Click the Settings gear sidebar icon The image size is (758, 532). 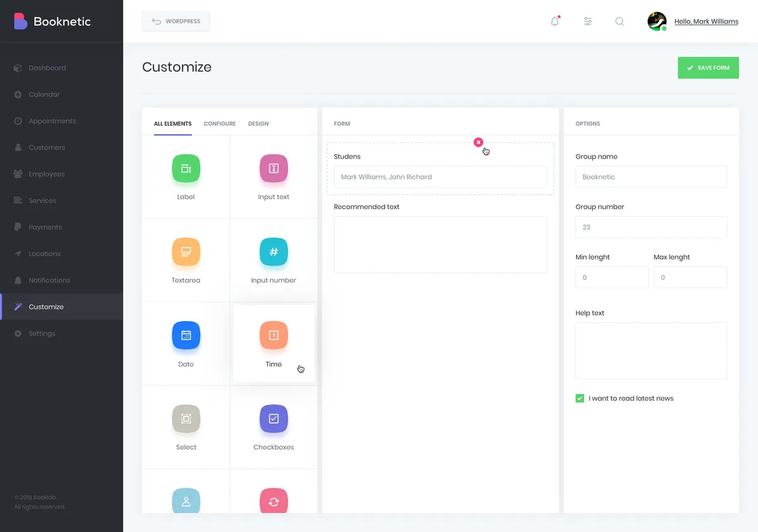(18, 333)
